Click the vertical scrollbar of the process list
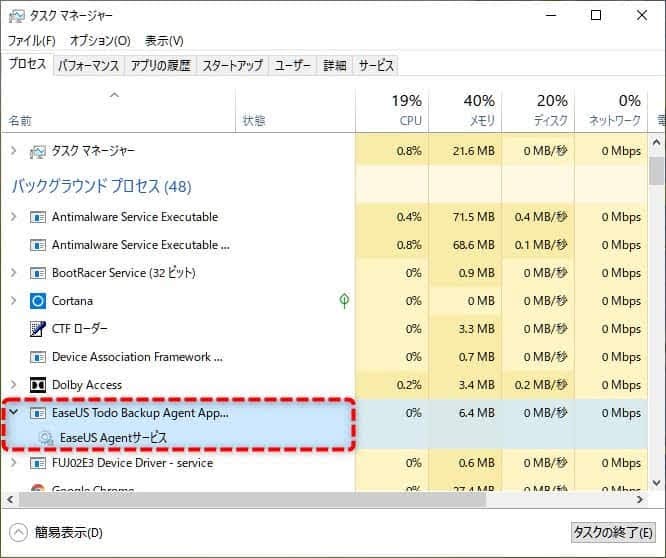Image resolution: width=666 pixels, height=558 pixels. click(x=657, y=300)
